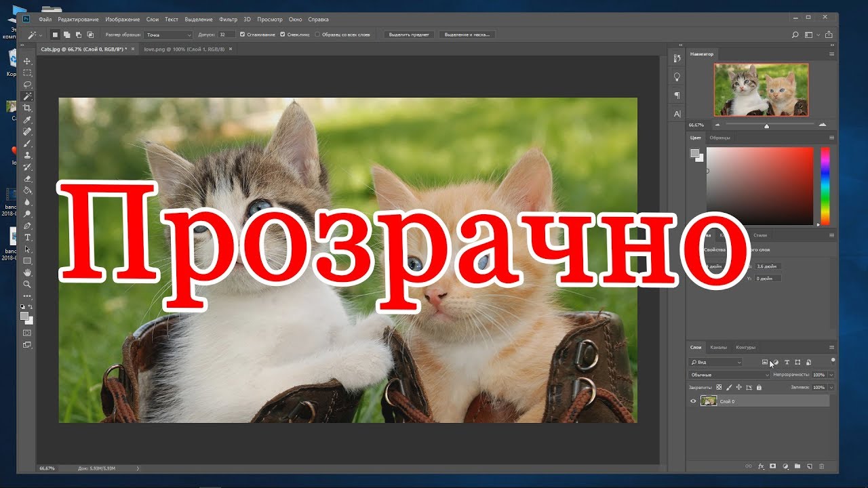Viewport: 868px width, 488px height.
Task: Click the Выделить предмет button
Action: coord(409,35)
